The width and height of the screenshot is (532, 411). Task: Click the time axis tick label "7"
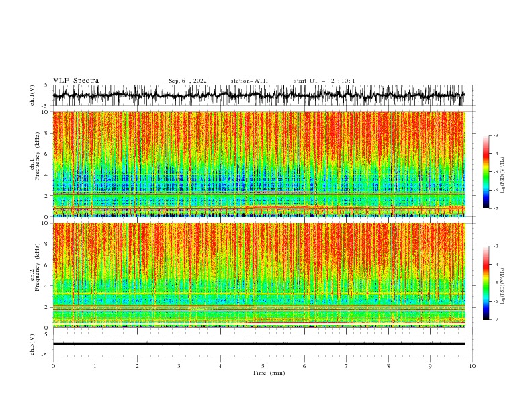[x=347, y=366]
